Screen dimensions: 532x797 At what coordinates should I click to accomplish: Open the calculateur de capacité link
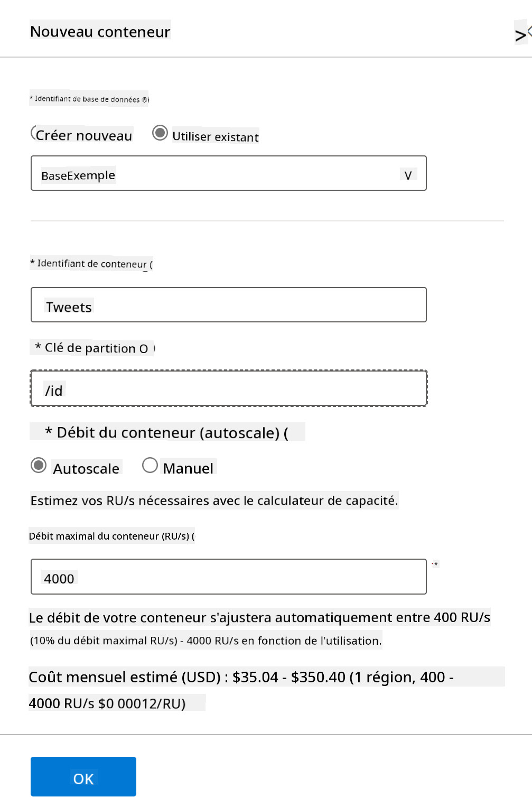pyautogui.click(x=327, y=501)
